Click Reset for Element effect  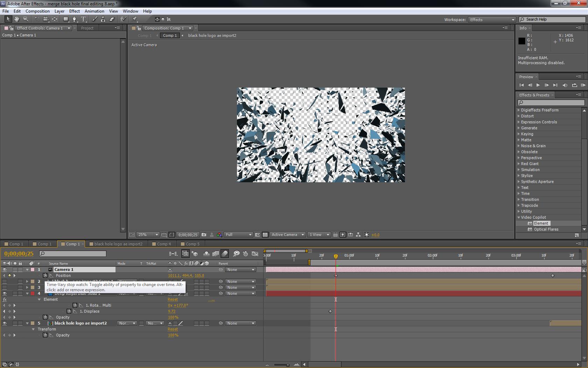(x=173, y=299)
